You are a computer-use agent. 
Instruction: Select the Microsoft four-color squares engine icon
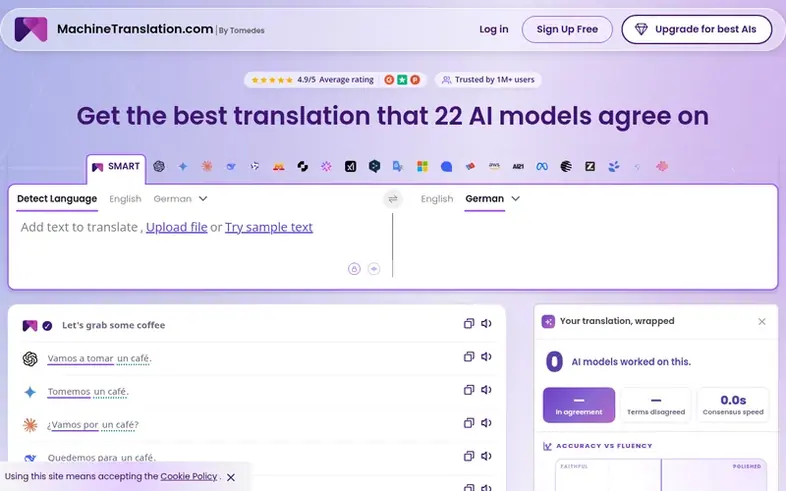pyautogui.click(x=423, y=166)
